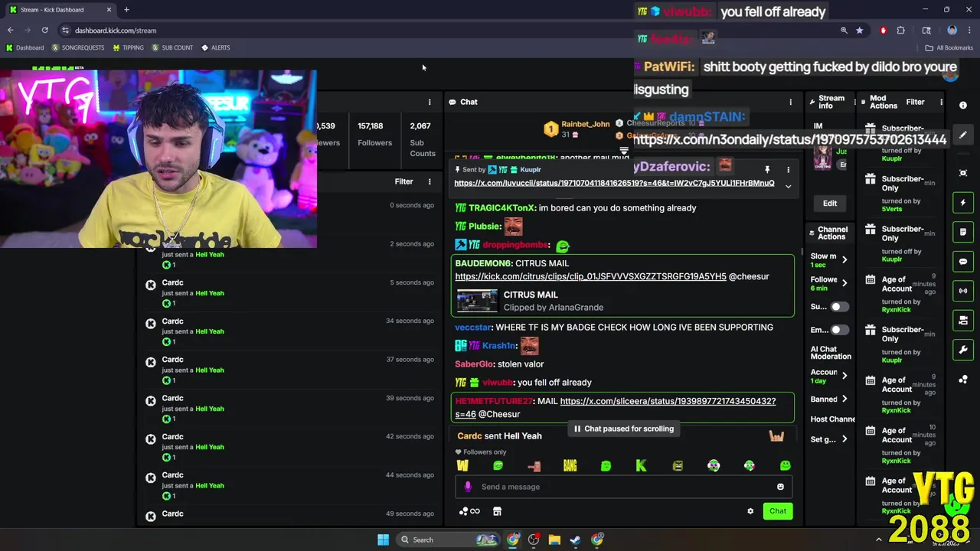Screen dimensions: 980x551
Task: Expand Banned list chevron
Action: [x=844, y=399]
